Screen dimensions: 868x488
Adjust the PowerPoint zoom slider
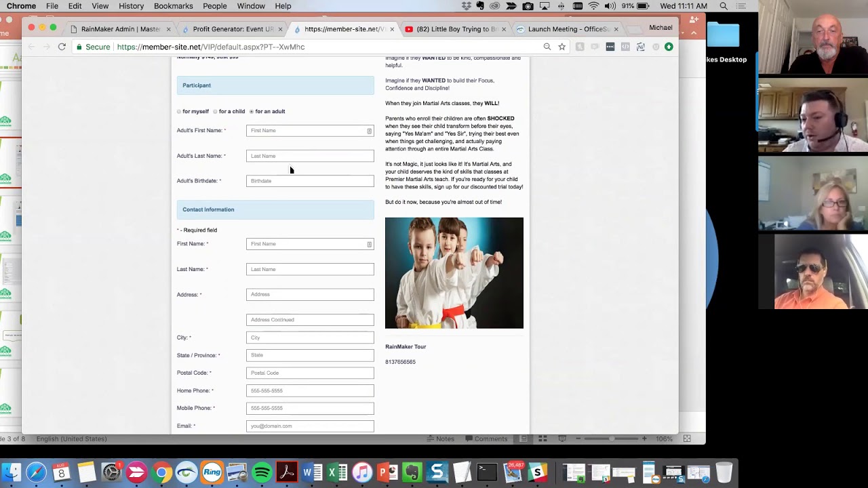(x=611, y=439)
